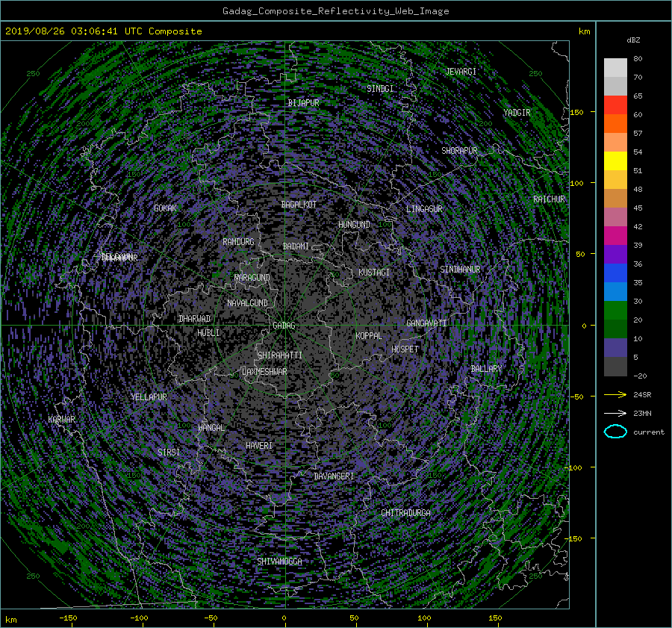The height and width of the screenshot is (628, 672).
Task: Click the NAVALGUND city label
Action: 247,303
